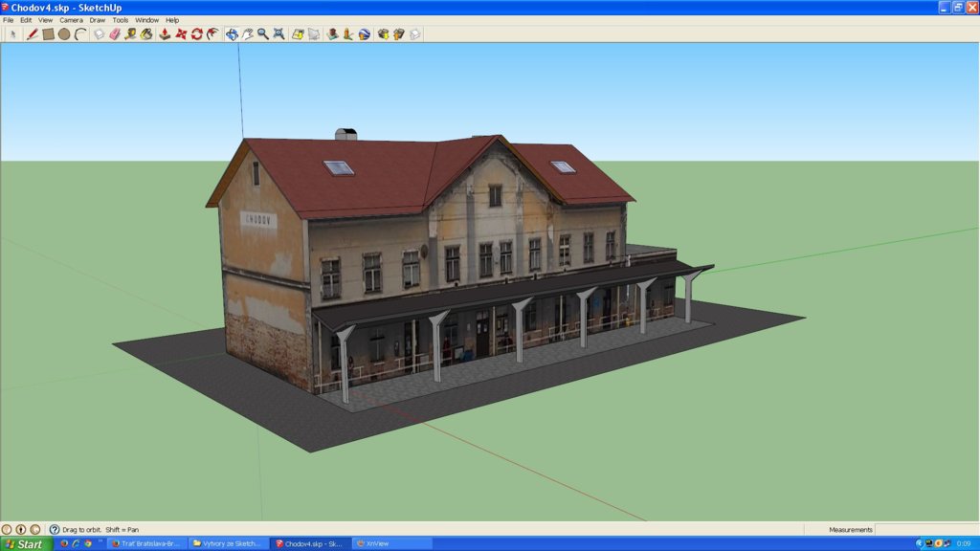
Task: Open the Camera menu
Action: click(x=71, y=19)
